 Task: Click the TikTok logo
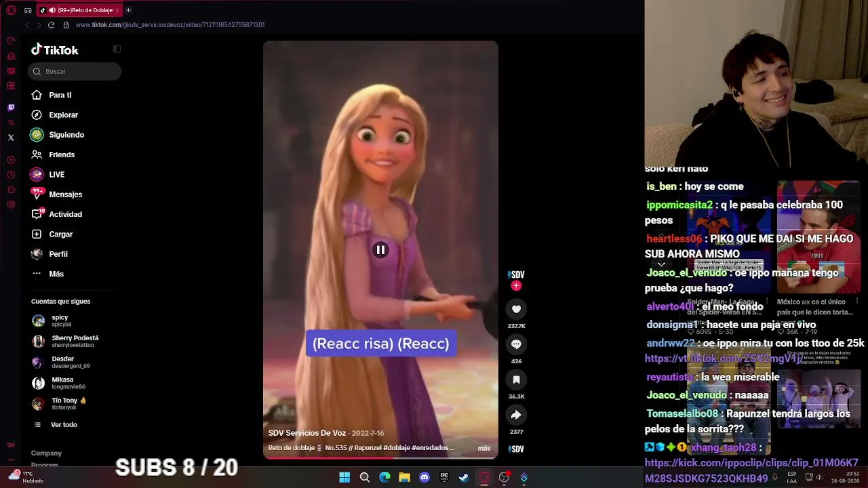[55, 49]
